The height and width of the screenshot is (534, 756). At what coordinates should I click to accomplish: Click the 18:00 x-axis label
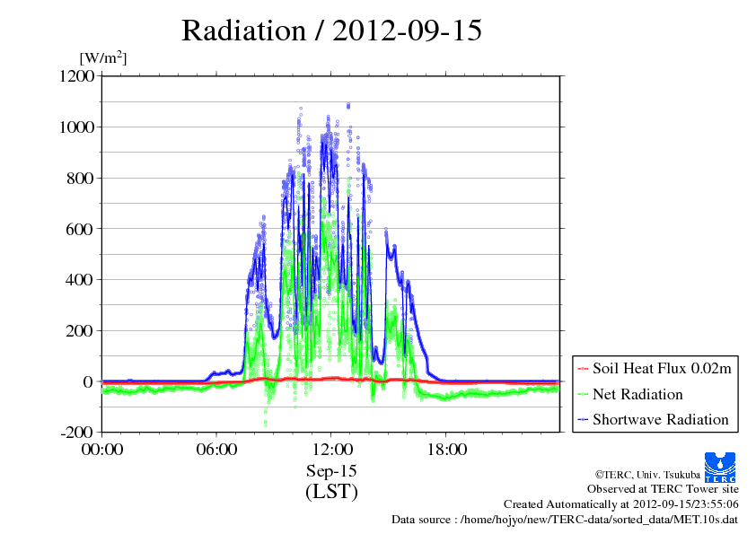[x=446, y=450]
